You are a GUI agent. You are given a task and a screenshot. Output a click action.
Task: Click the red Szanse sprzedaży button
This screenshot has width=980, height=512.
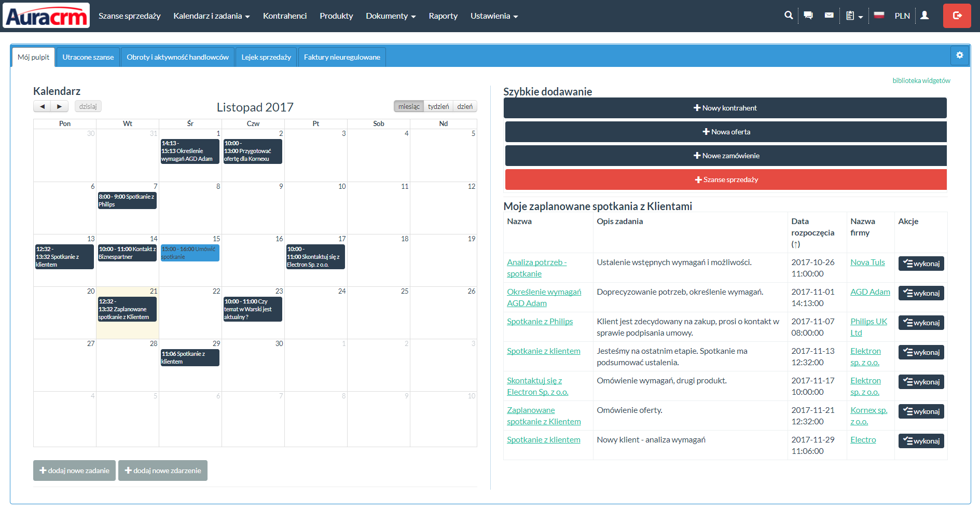(x=726, y=179)
